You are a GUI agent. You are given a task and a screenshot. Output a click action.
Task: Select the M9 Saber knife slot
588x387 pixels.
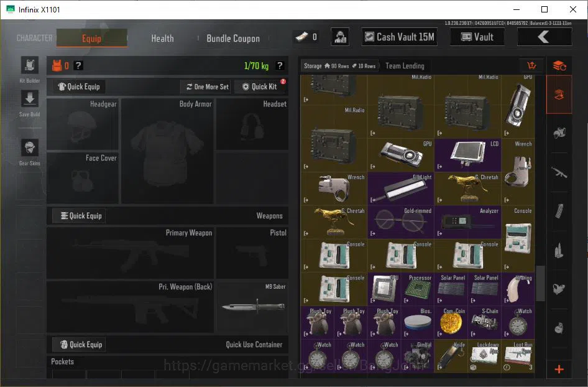click(252, 307)
